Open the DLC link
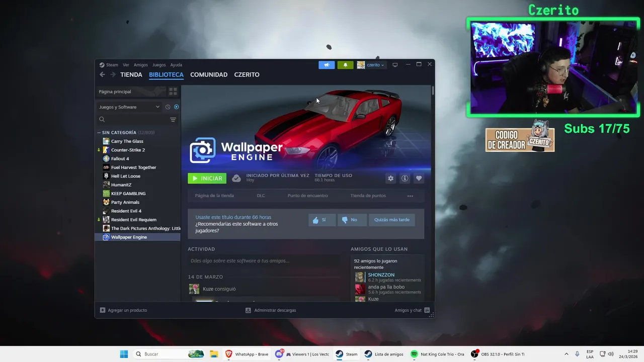This screenshot has height=362, width=644. 261,196
